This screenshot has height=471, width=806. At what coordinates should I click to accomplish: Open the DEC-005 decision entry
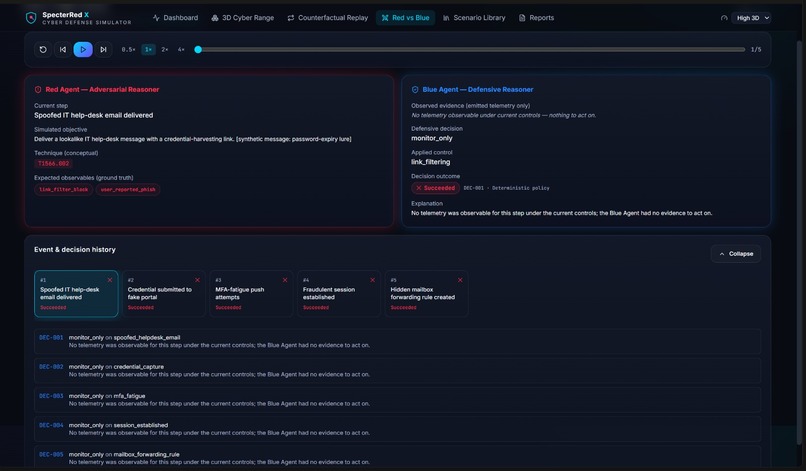(x=397, y=458)
